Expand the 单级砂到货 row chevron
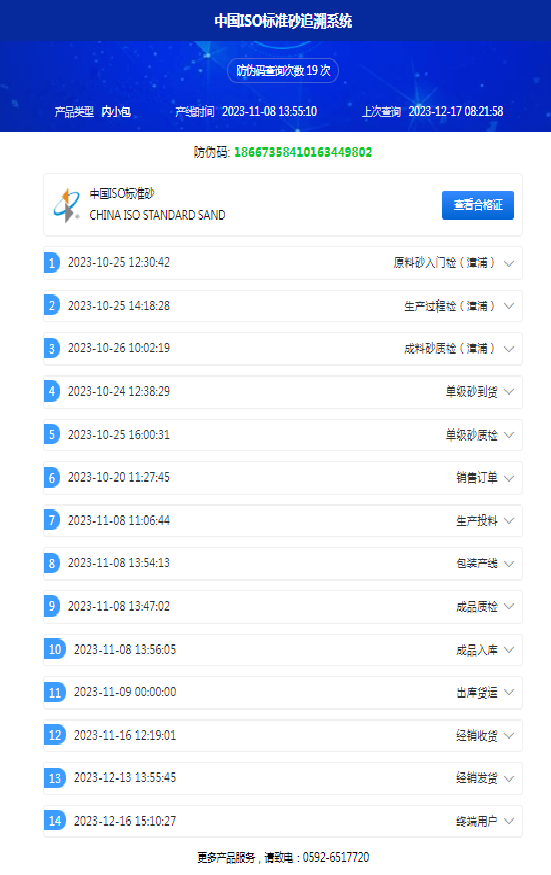The width and height of the screenshot is (551, 875). click(509, 392)
